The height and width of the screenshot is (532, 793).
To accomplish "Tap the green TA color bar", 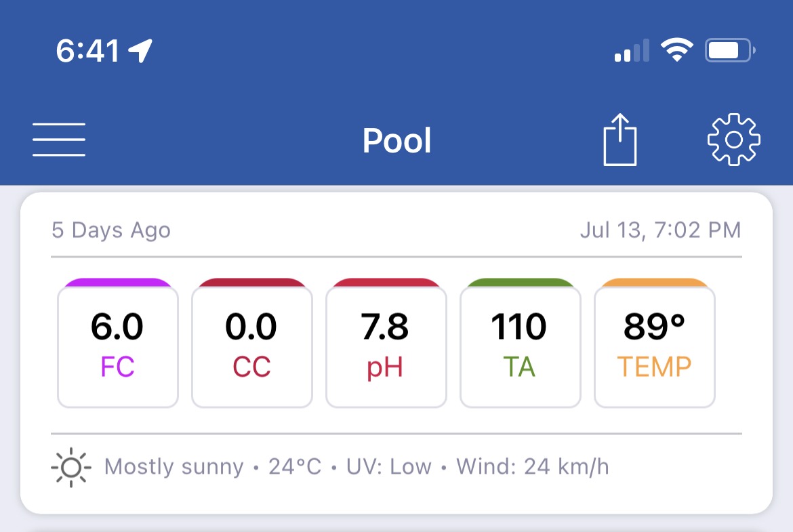I will (521, 282).
